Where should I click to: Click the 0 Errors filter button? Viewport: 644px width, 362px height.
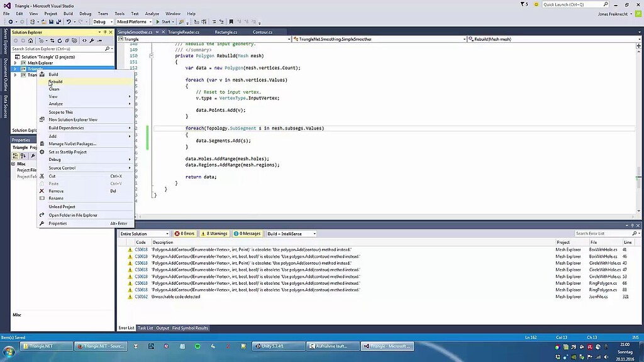coord(184,233)
